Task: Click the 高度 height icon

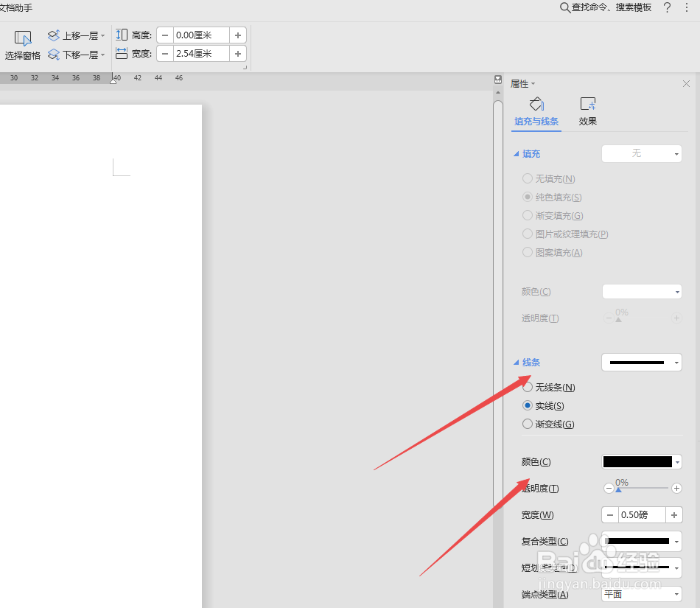Action: pyautogui.click(x=122, y=34)
